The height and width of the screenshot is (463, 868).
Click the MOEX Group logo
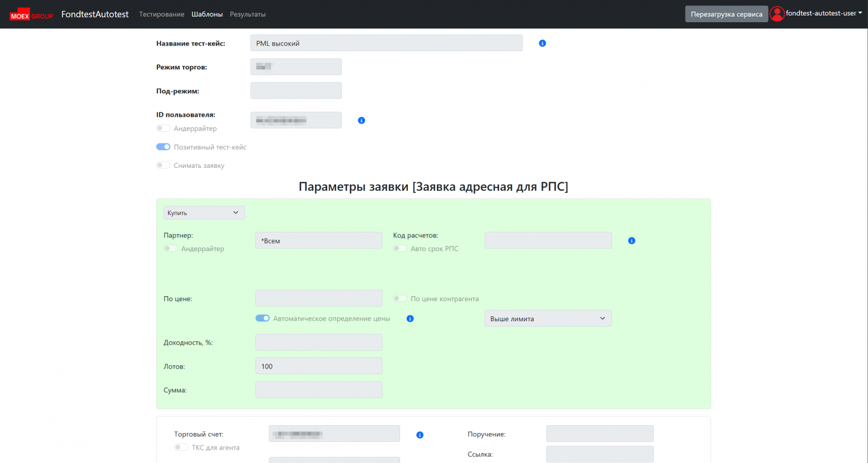[x=31, y=14]
